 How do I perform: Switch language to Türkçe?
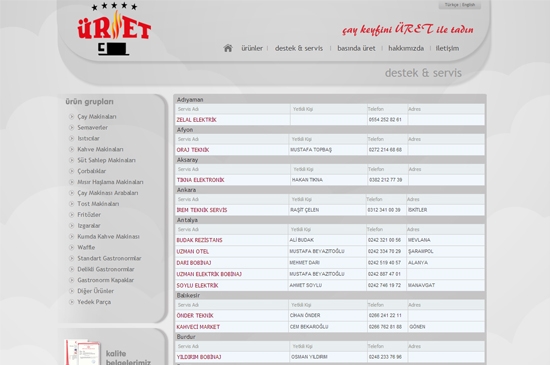coord(451,5)
